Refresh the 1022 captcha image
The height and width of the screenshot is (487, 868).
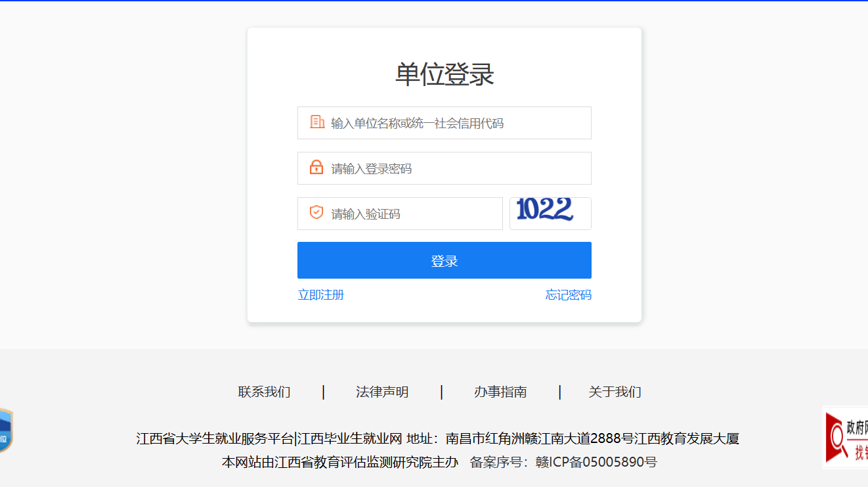pyautogui.click(x=550, y=214)
